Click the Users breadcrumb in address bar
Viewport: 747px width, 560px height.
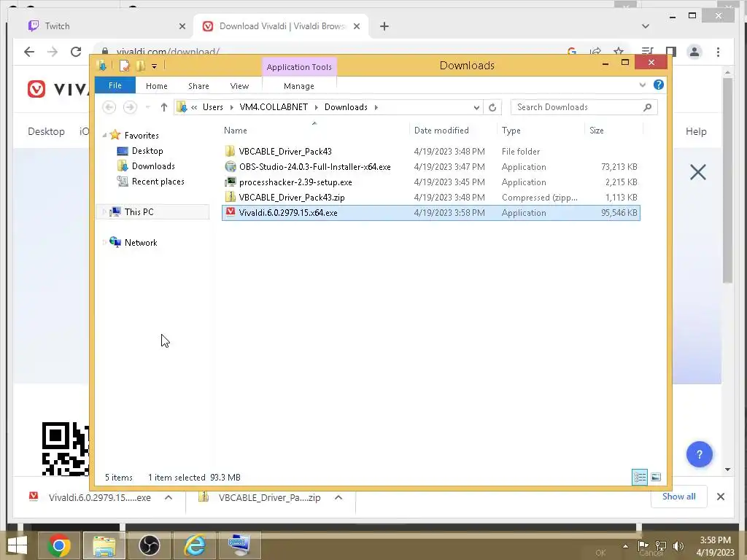[x=212, y=107]
